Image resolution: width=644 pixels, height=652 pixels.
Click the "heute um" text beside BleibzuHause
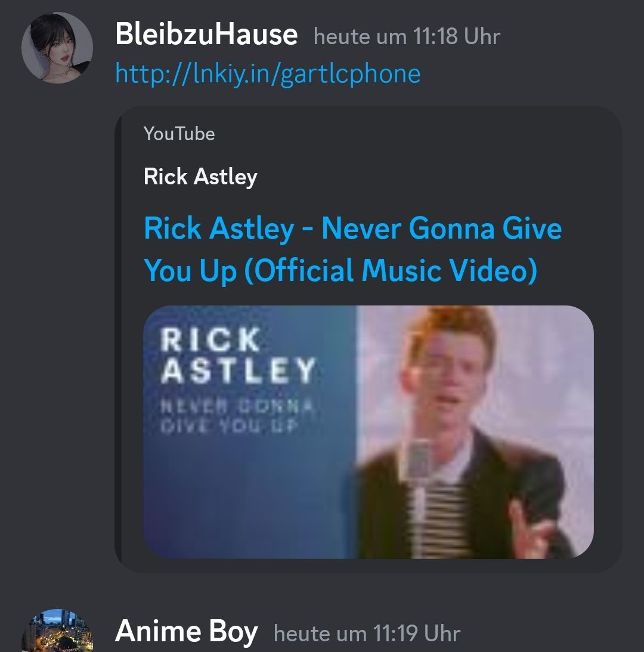click(360, 36)
